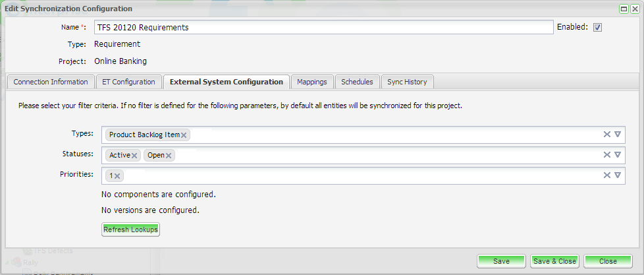Clear all selections in Types field
The width and height of the screenshot is (644, 275).
click(607, 135)
